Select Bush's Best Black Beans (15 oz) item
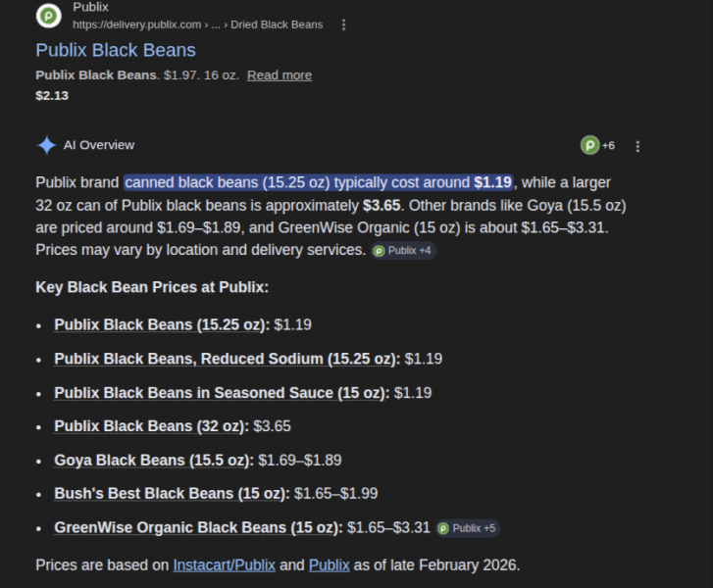The width and height of the screenshot is (713, 588). tap(172, 494)
